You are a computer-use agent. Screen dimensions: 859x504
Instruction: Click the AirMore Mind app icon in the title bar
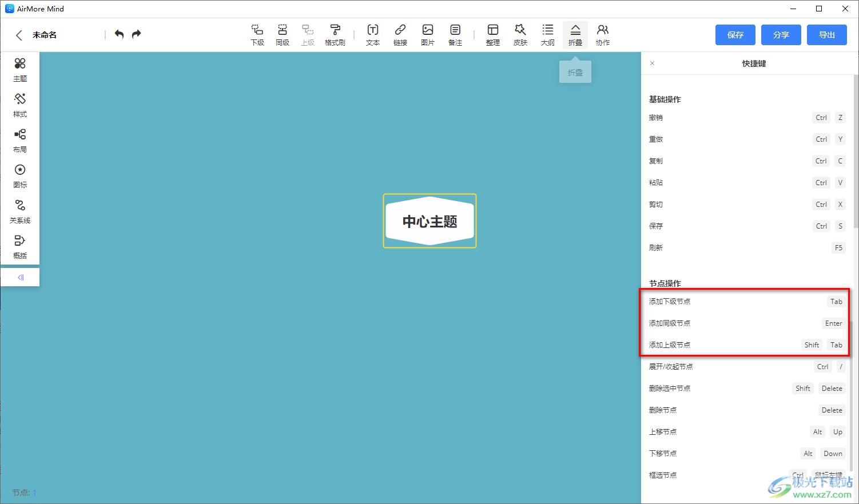[x=9, y=9]
